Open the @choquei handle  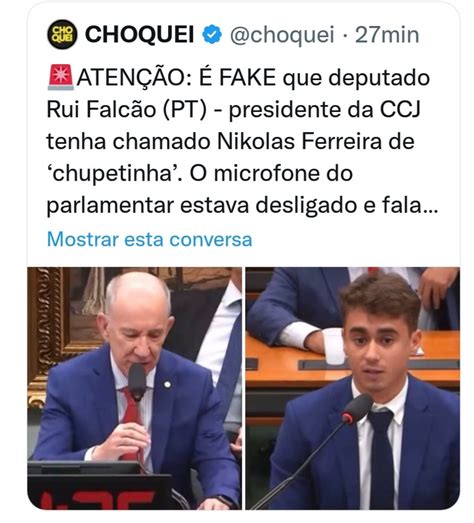click(282, 35)
